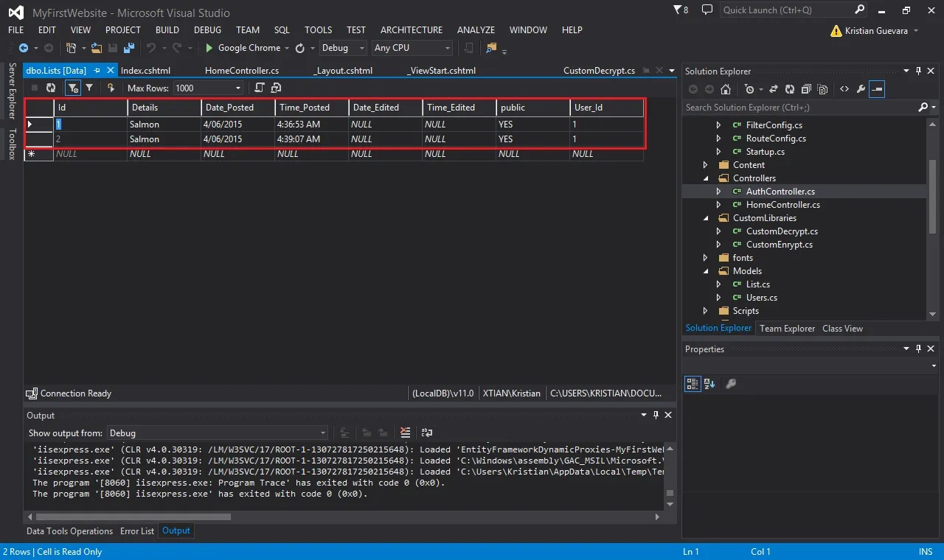944x560 pixels.
Task: Toggle auto-hide pin on Properties panel
Action: pyautogui.click(x=919, y=349)
